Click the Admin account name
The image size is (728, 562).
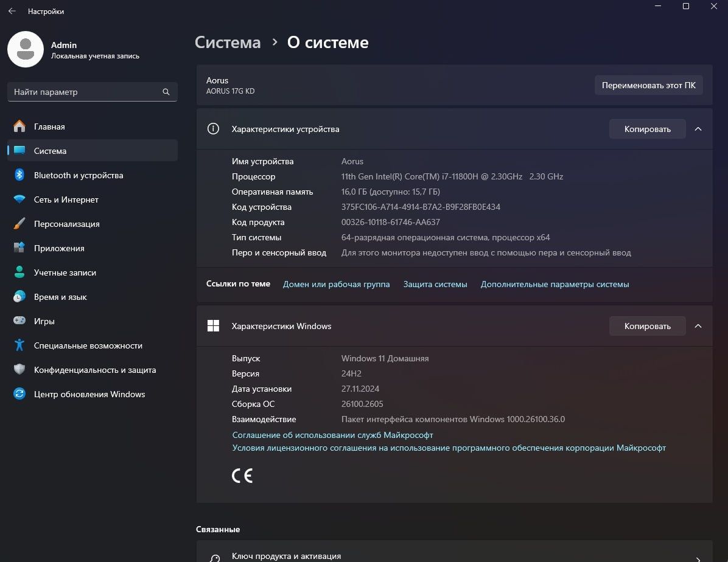63,45
